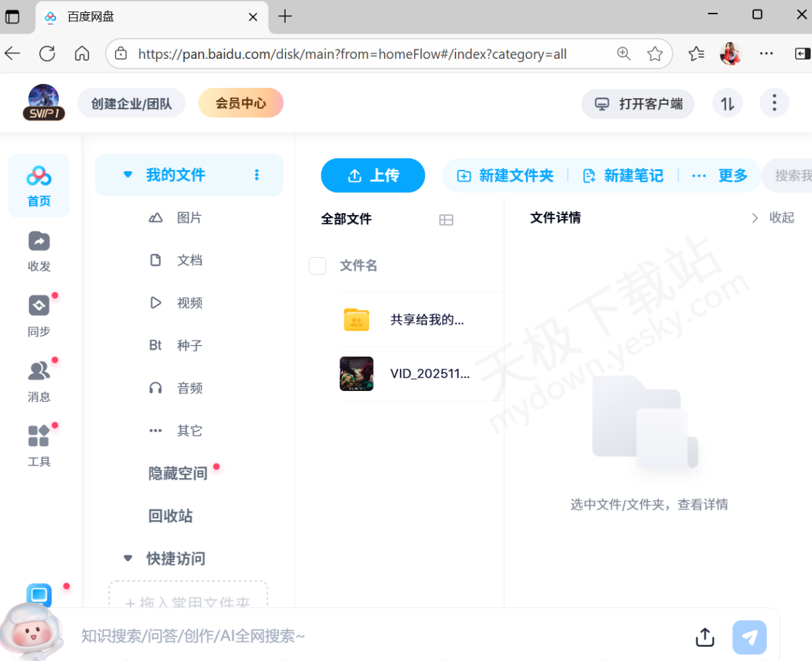Viewport: 812px width, 661px height.
Task: Open the 会员中心 membership page
Action: click(x=240, y=103)
